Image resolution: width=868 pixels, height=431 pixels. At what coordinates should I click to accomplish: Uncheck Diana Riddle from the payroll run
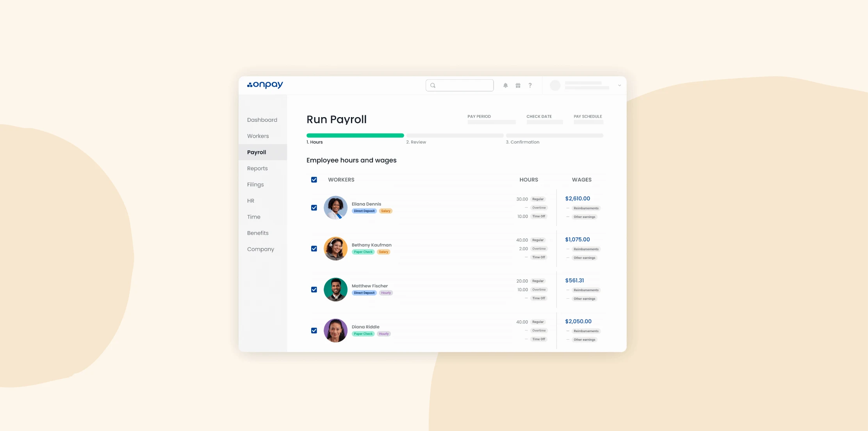coord(314,330)
